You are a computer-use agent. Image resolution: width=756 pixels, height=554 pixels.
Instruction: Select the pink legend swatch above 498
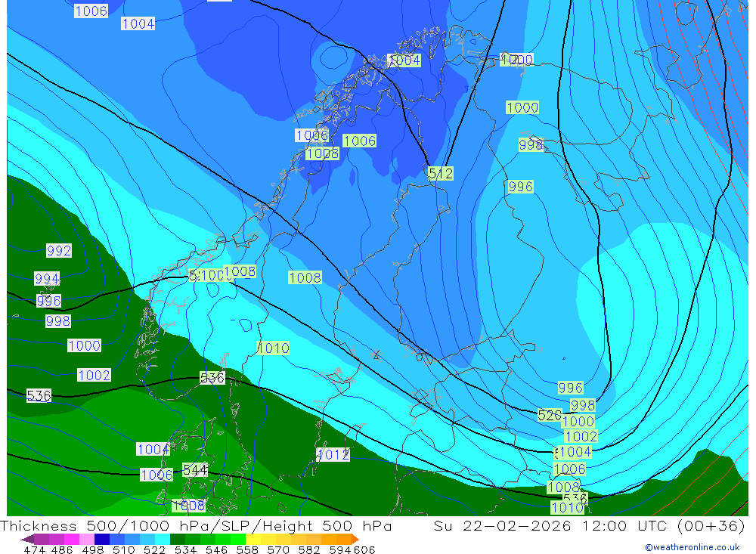coord(85,539)
